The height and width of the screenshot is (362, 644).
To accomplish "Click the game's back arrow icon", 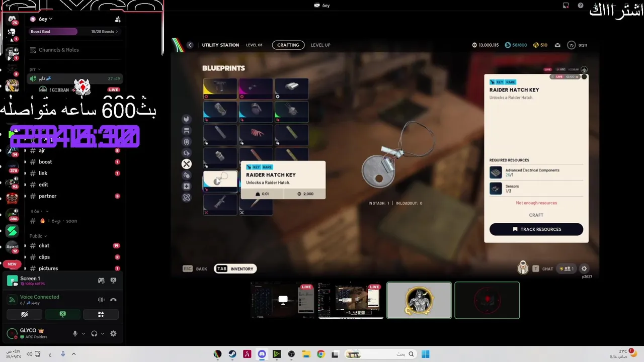I will 190,45.
